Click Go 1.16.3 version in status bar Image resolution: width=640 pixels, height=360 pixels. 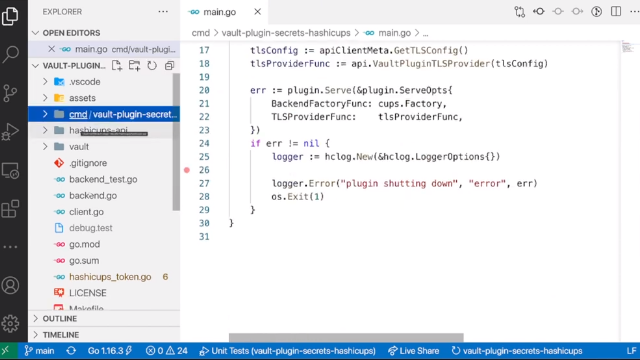point(110,351)
